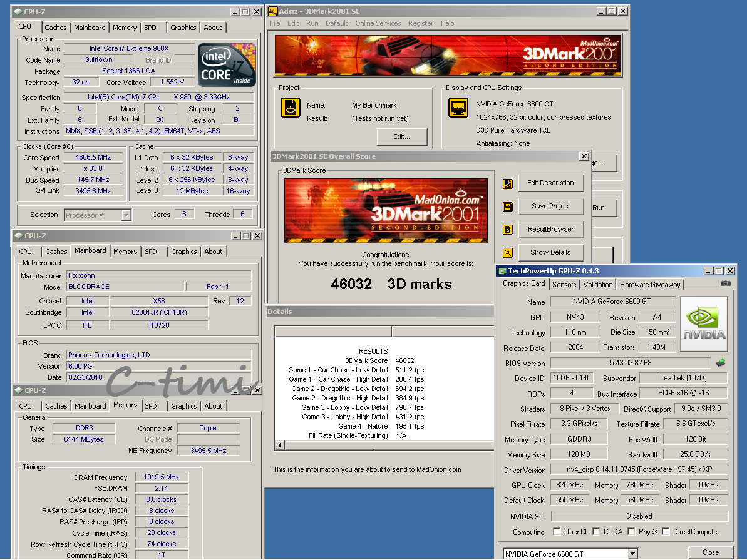Click the BLOODRAGE motherboard model field

click(125, 287)
